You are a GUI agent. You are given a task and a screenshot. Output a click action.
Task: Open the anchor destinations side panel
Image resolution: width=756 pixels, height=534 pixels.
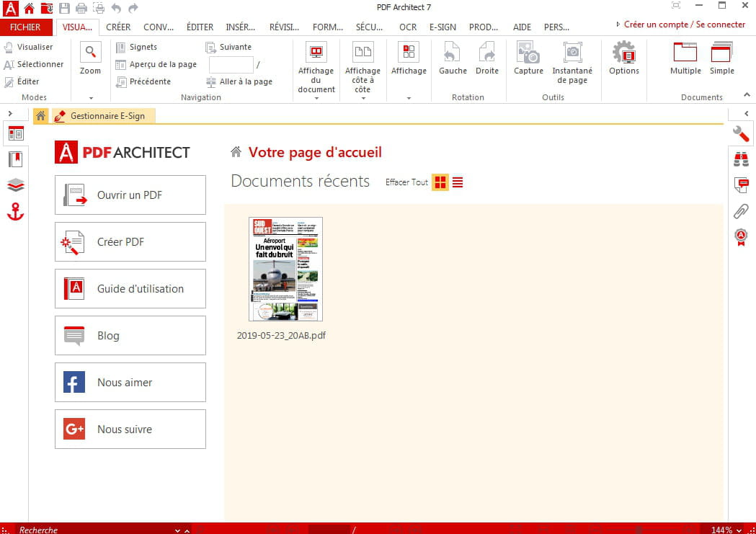pos(15,212)
